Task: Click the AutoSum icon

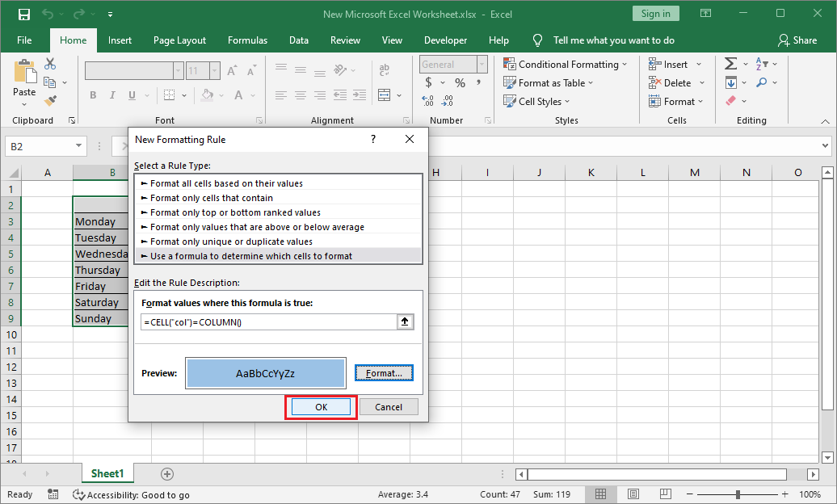Action: 734,63
